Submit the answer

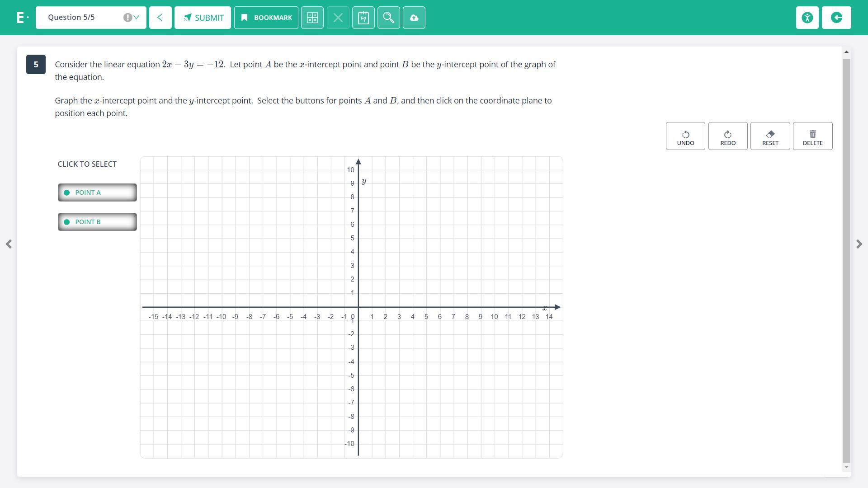pyautogui.click(x=203, y=18)
